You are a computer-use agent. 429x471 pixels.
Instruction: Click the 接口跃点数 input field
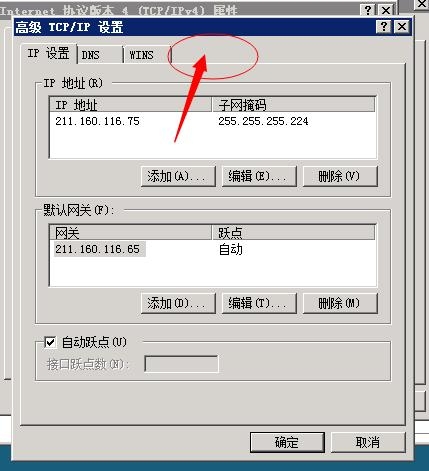pos(181,364)
